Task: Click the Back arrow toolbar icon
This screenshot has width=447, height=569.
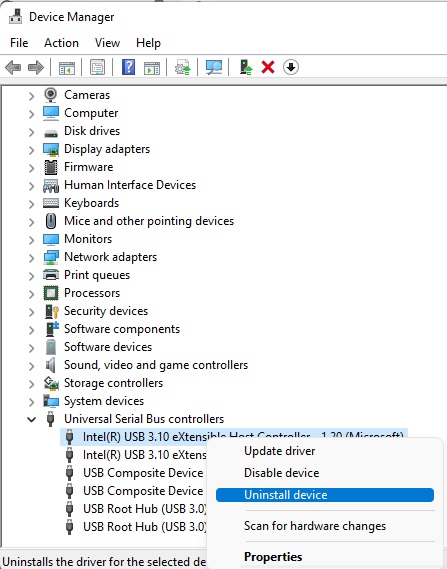Action: coord(13,67)
